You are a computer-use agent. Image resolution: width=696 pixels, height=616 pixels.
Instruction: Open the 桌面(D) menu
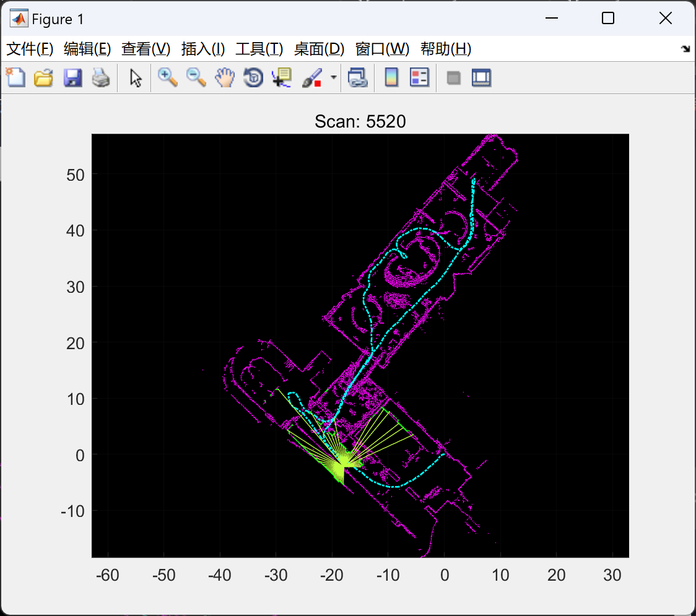(319, 49)
